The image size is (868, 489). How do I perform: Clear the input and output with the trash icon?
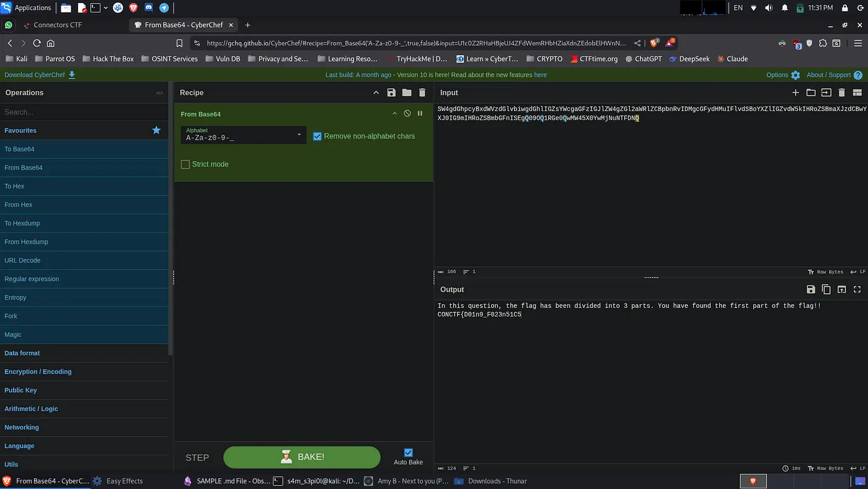[842, 92]
